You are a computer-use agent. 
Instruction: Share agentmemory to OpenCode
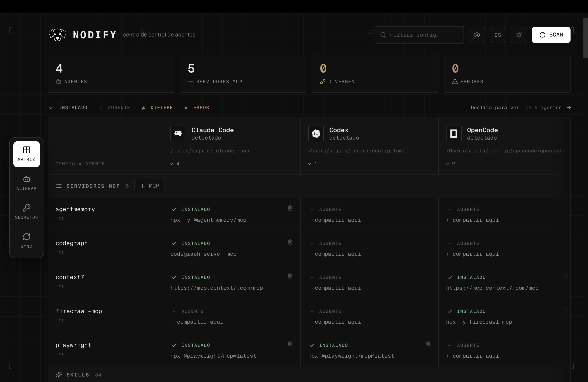click(472, 220)
